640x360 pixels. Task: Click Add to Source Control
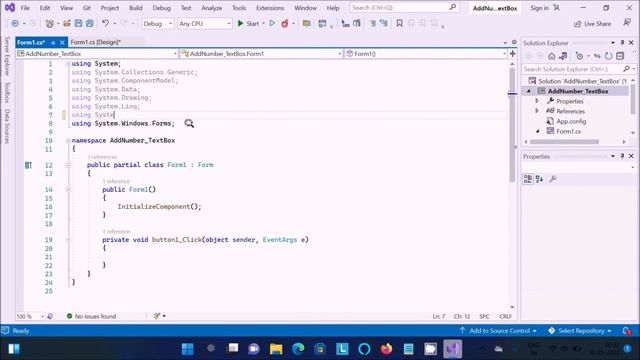coord(498,331)
